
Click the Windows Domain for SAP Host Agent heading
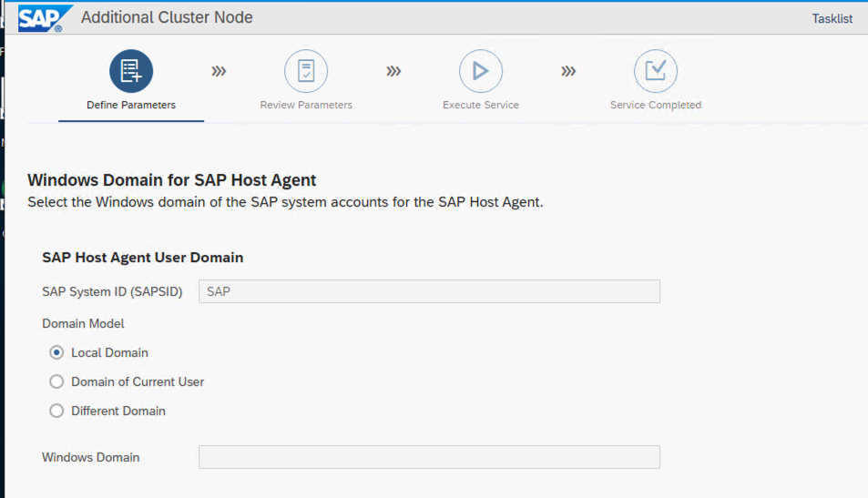(171, 180)
